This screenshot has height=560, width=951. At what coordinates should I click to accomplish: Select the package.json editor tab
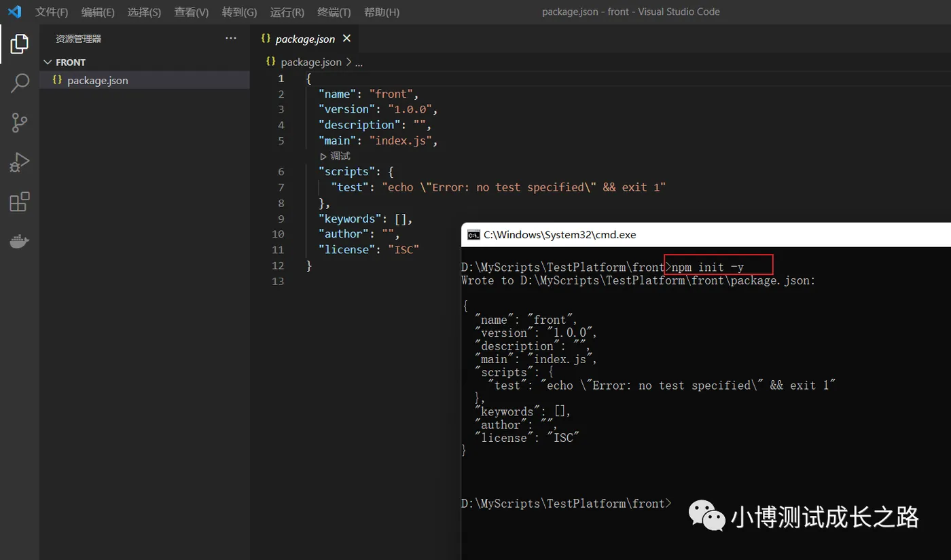tap(305, 39)
